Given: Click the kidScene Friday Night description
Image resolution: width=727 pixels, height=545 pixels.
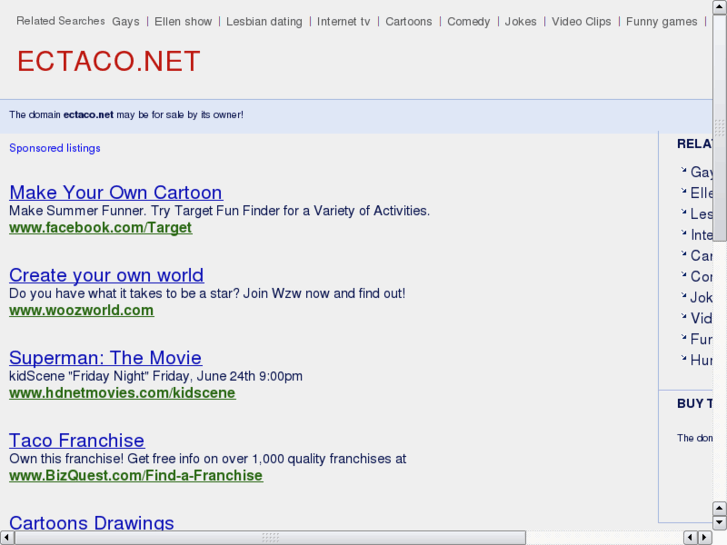Looking at the screenshot, I should click(156, 376).
